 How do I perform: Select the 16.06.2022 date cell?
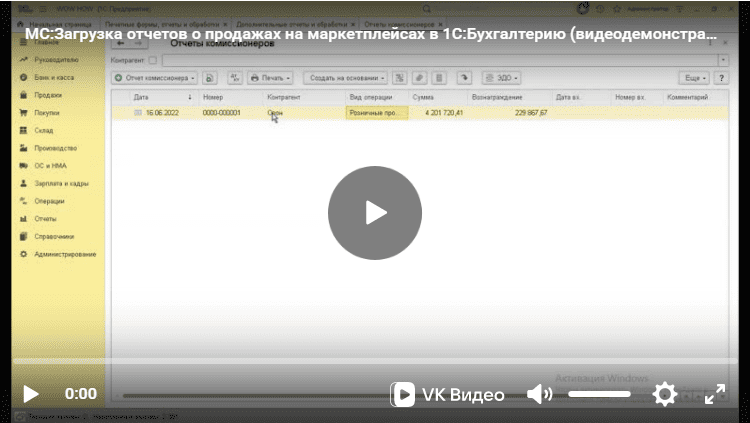click(x=163, y=113)
